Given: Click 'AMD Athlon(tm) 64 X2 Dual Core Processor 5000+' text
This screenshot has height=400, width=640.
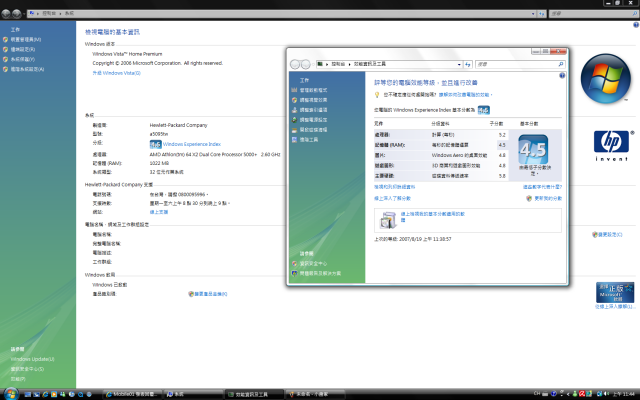Looking at the screenshot, I should tap(203, 155).
